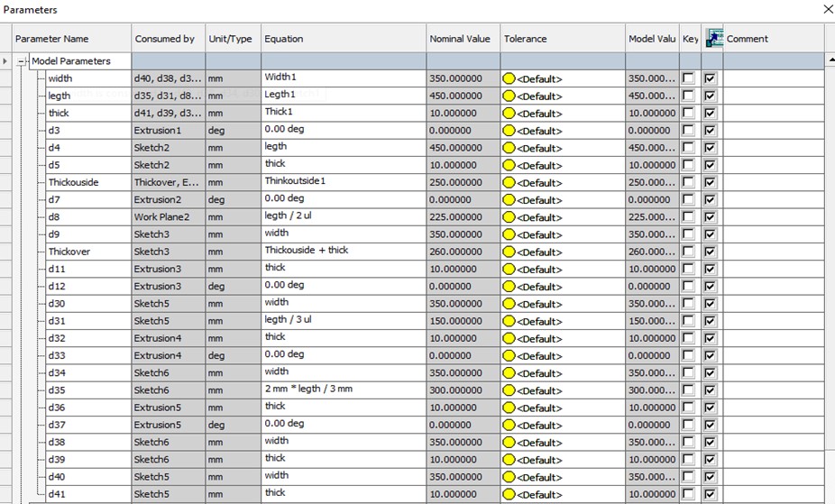
Task: Edit equation 'Thickouside + thick'
Action: point(344,251)
